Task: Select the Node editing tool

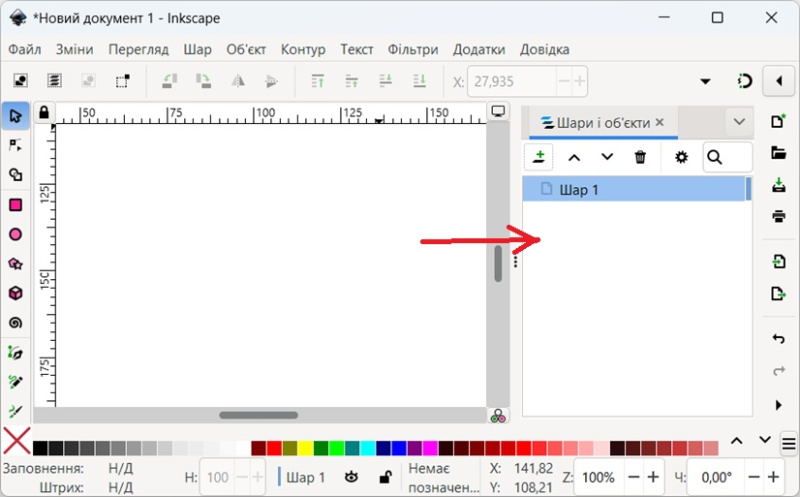Action: click(15, 145)
